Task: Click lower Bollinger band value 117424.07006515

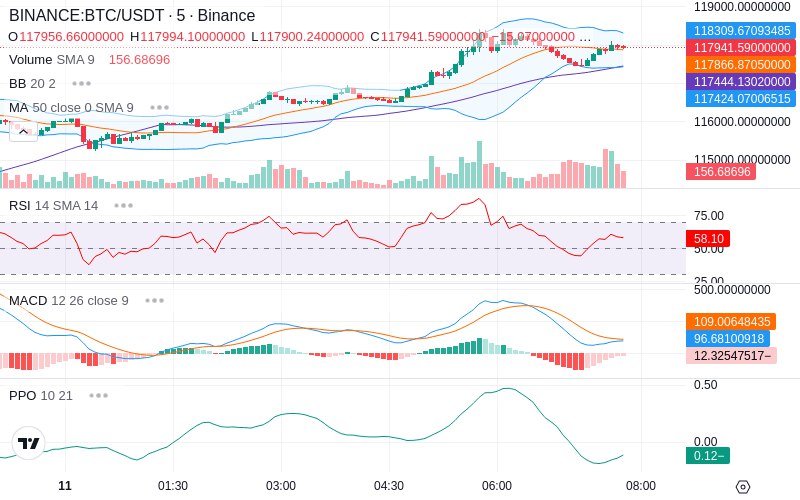Action: tap(741, 98)
